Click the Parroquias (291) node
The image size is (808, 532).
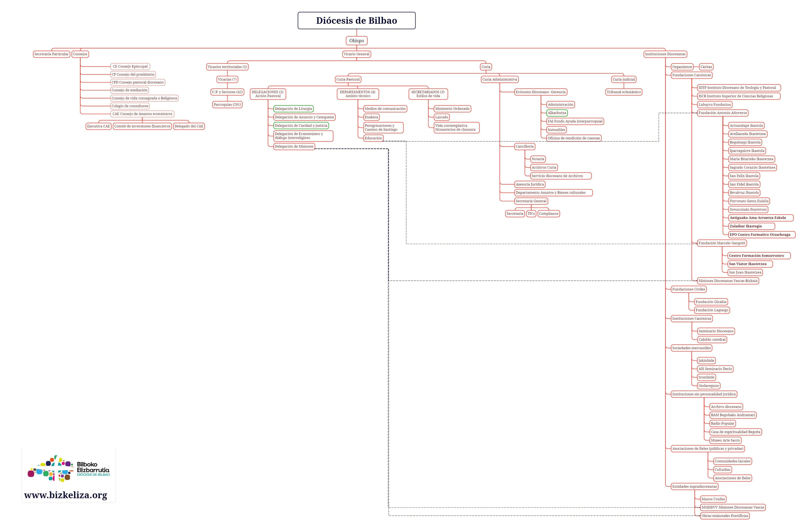coord(227,105)
